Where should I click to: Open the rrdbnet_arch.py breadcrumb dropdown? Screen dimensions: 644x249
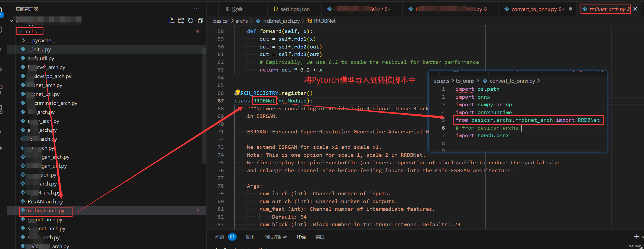pyautogui.click(x=281, y=21)
